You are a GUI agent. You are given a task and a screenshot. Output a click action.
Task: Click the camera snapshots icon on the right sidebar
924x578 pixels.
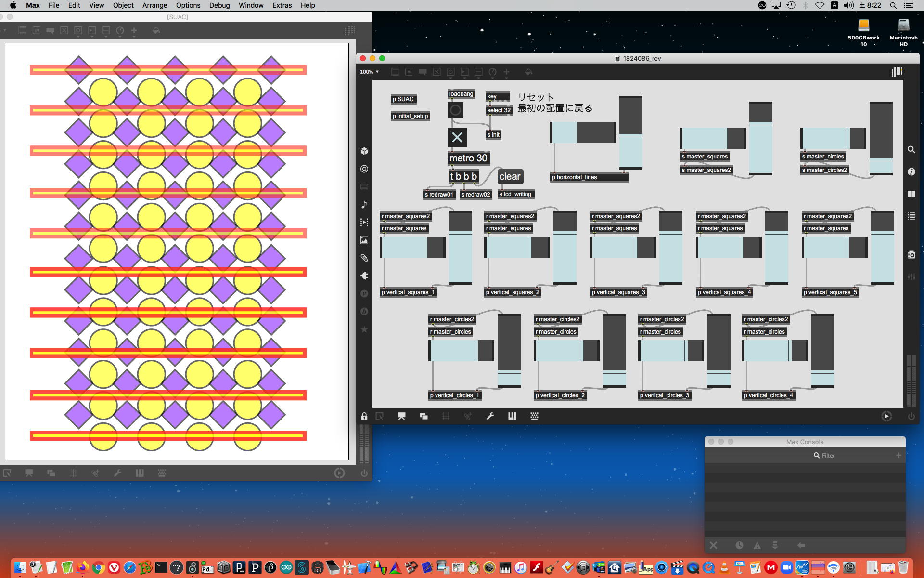(x=911, y=255)
